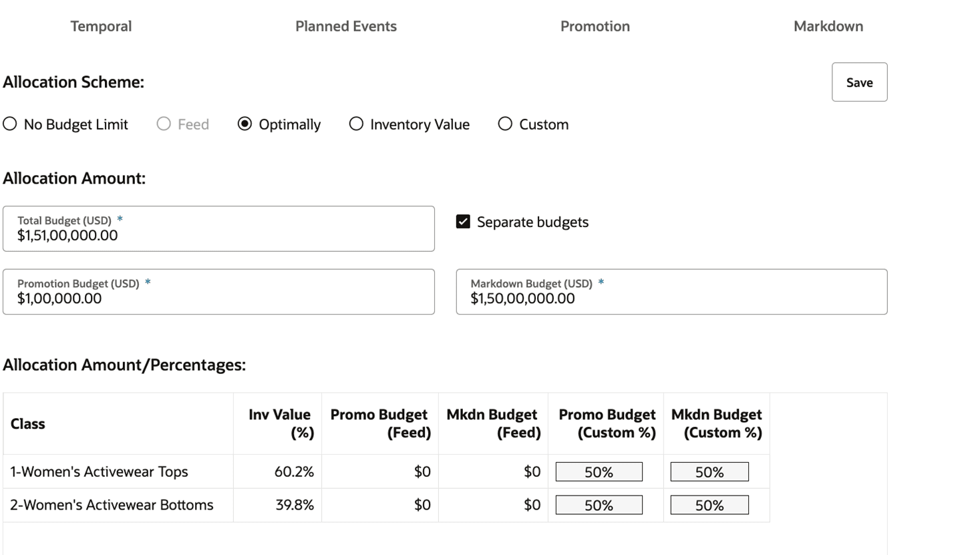Edit Mkdn Budget percentage for Women's Activewear Bottoms
The image size is (980, 555).
(x=709, y=504)
